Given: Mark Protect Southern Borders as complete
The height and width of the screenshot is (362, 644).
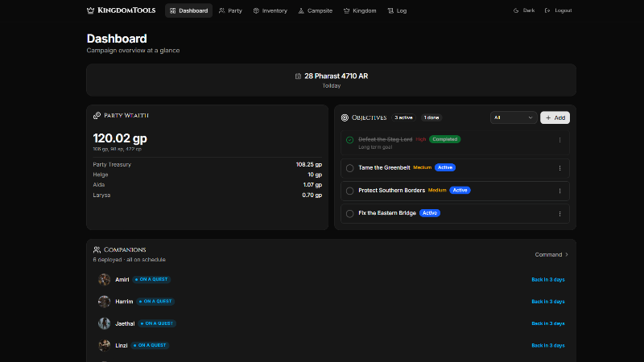Looking at the screenshot, I should pyautogui.click(x=349, y=191).
